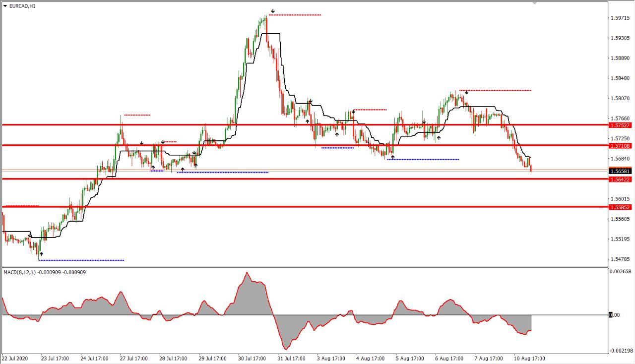Click the 27 Jul 17:00 time label
The image size is (635, 364).
coord(134,358)
